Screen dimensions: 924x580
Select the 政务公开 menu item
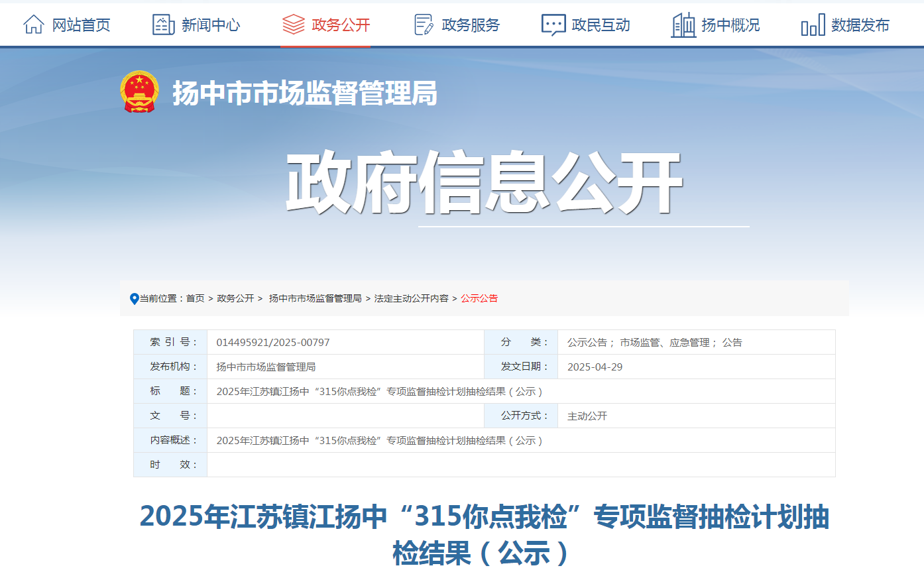pos(341,25)
